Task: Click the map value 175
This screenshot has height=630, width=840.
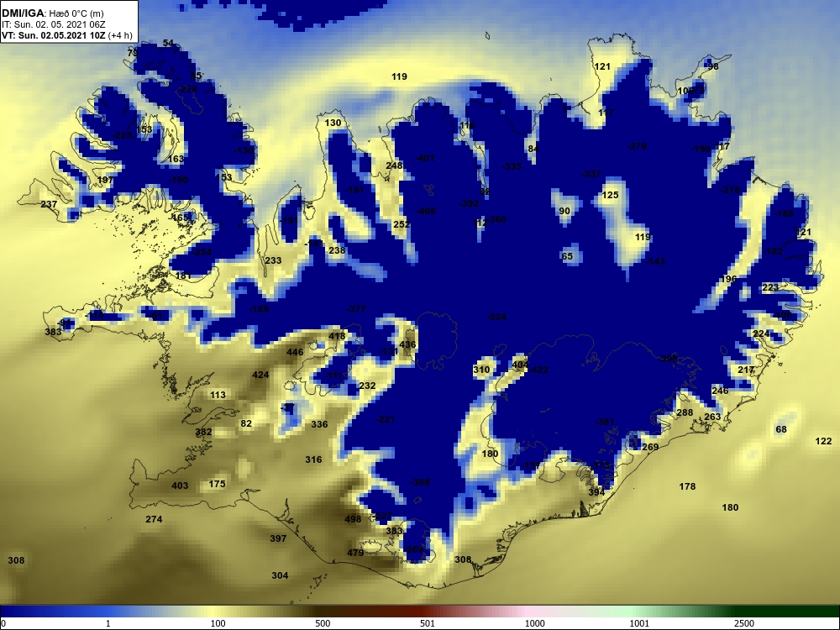Action: click(217, 484)
